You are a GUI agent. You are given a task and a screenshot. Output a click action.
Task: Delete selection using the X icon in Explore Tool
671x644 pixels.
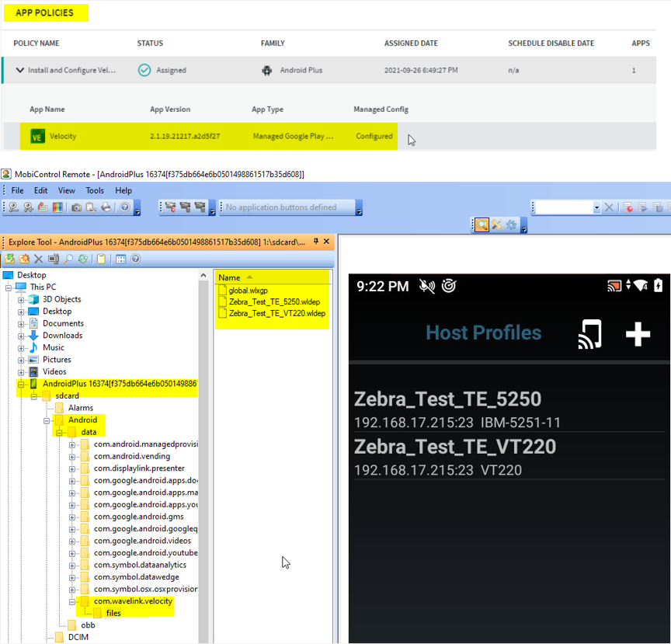pyautogui.click(x=38, y=259)
